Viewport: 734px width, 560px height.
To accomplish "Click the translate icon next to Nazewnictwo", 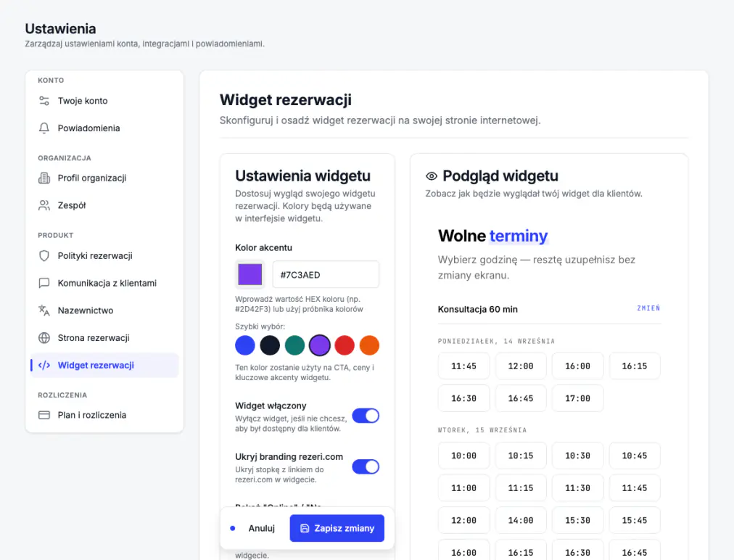I will [x=44, y=310].
